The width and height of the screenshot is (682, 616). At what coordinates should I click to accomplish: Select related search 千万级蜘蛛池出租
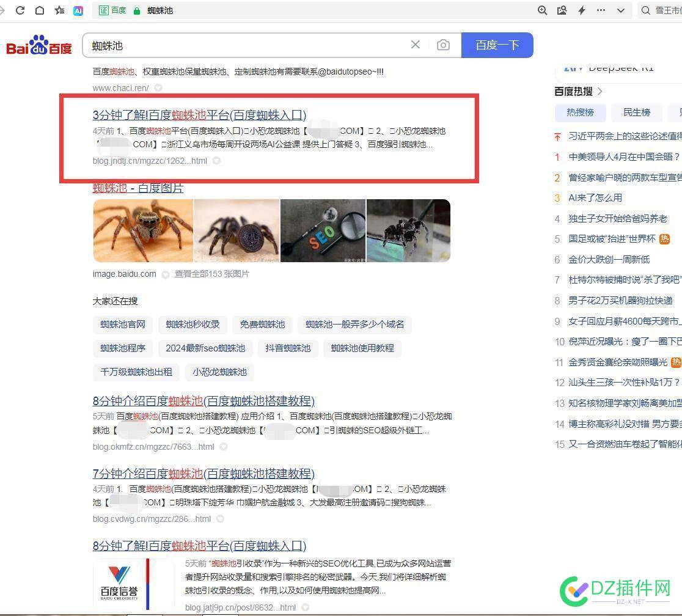pyautogui.click(x=136, y=372)
